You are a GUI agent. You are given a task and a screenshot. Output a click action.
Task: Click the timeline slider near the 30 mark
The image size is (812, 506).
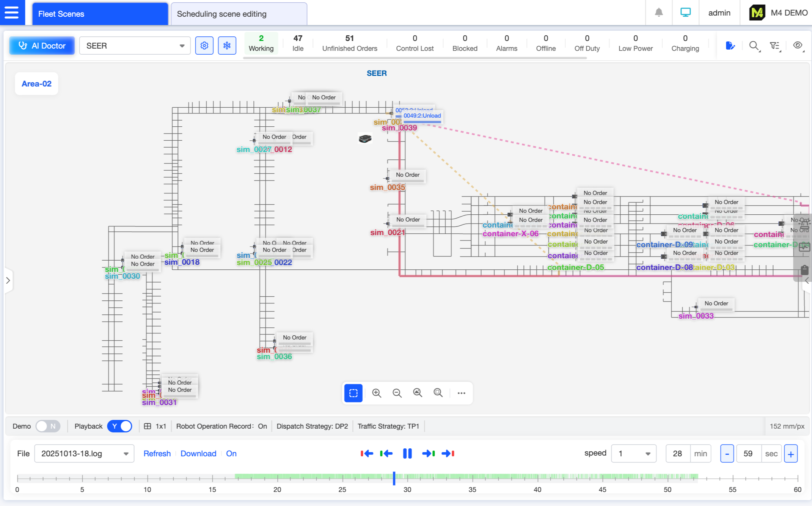(394, 479)
